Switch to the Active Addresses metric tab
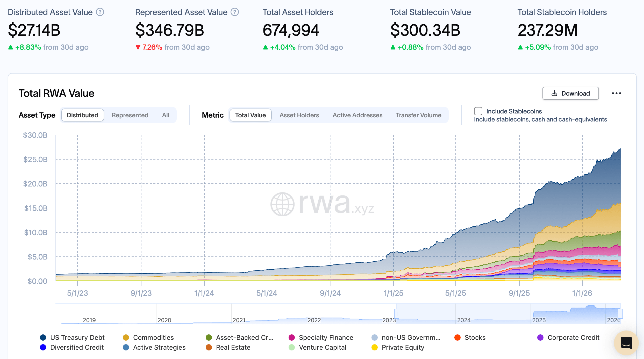Viewport: 644px width, 359px height. pos(357,115)
